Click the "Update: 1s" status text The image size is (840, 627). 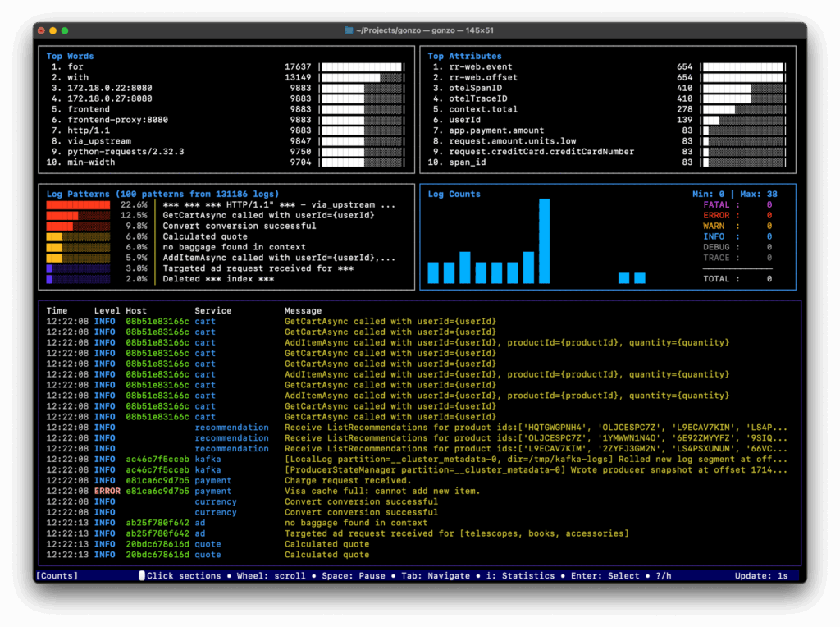[x=760, y=576]
